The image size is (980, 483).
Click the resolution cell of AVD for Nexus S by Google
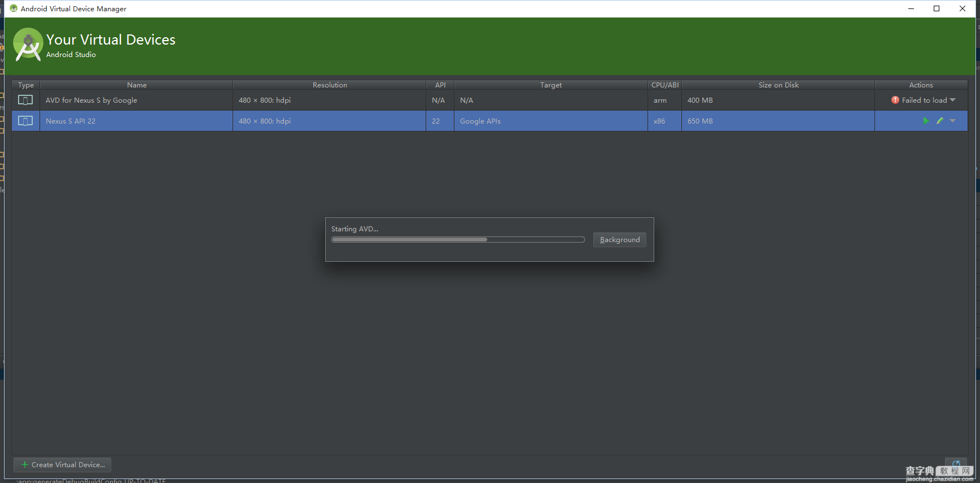[x=330, y=100]
